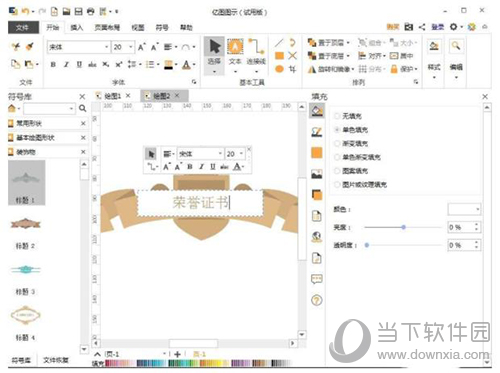Viewport: 500px width, 373px height.
Task: Open the shadow tab in the side panel
Action: (x=317, y=195)
